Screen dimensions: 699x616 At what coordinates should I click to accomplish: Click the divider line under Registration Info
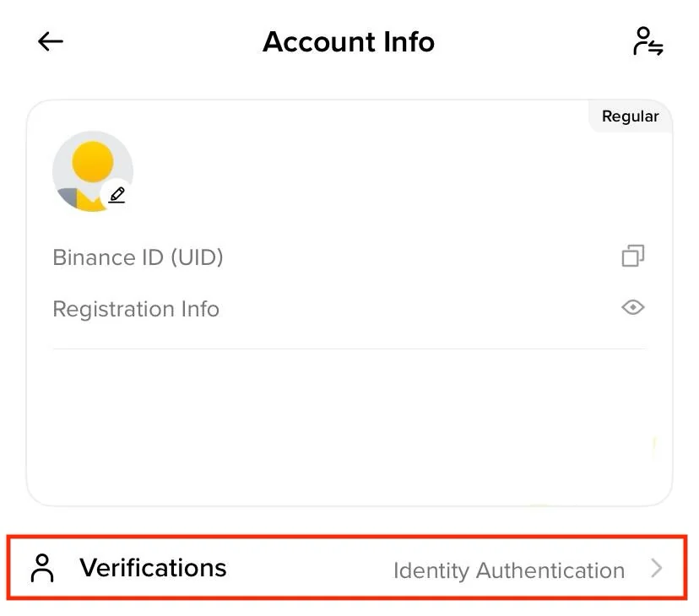(349, 349)
